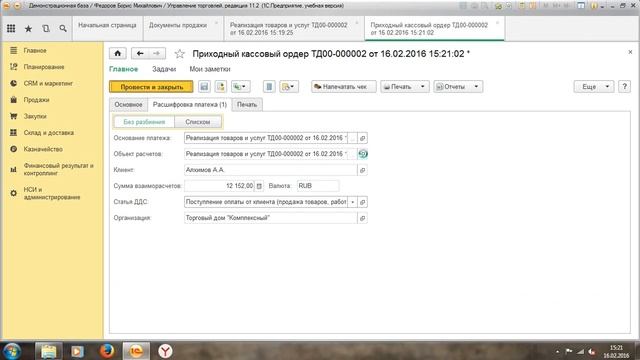Click Объект расчетов field
The image size is (640, 360).
(266, 154)
